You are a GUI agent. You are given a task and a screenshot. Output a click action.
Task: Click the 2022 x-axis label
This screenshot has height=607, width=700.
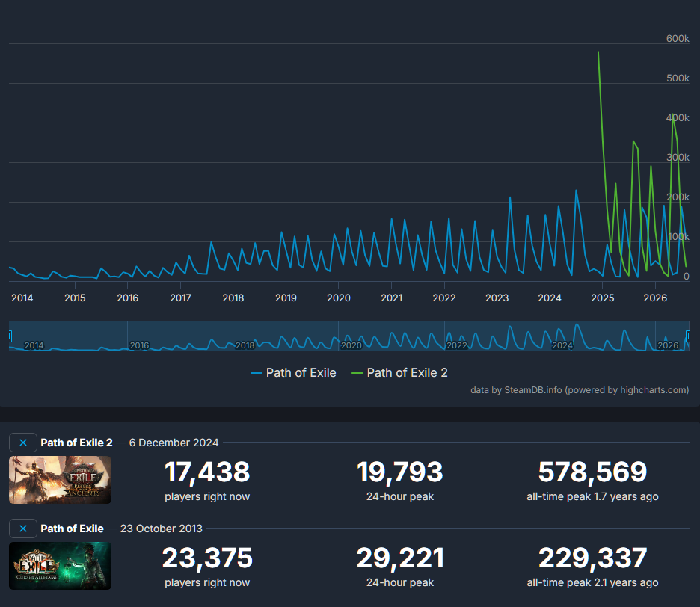click(x=444, y=298)
